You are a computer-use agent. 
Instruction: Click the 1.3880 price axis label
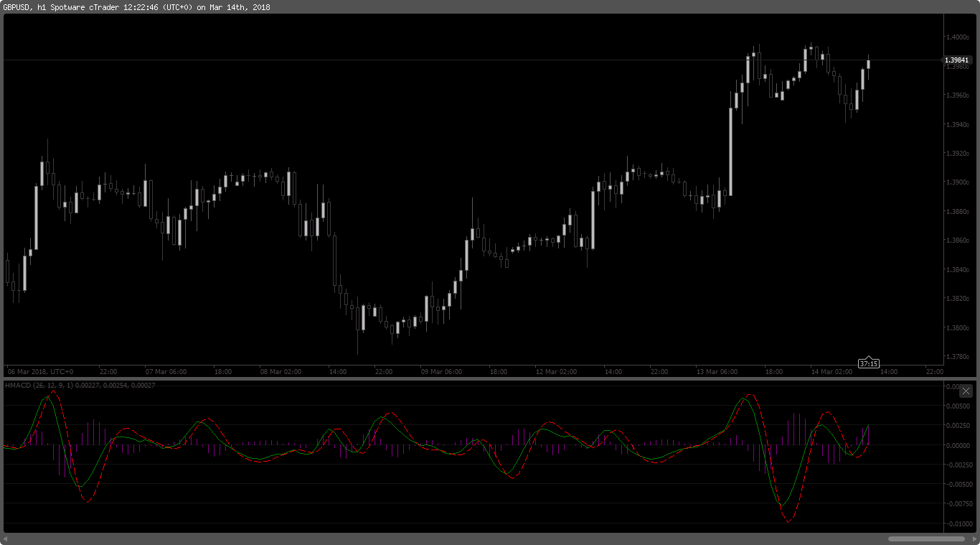[957, 212]
